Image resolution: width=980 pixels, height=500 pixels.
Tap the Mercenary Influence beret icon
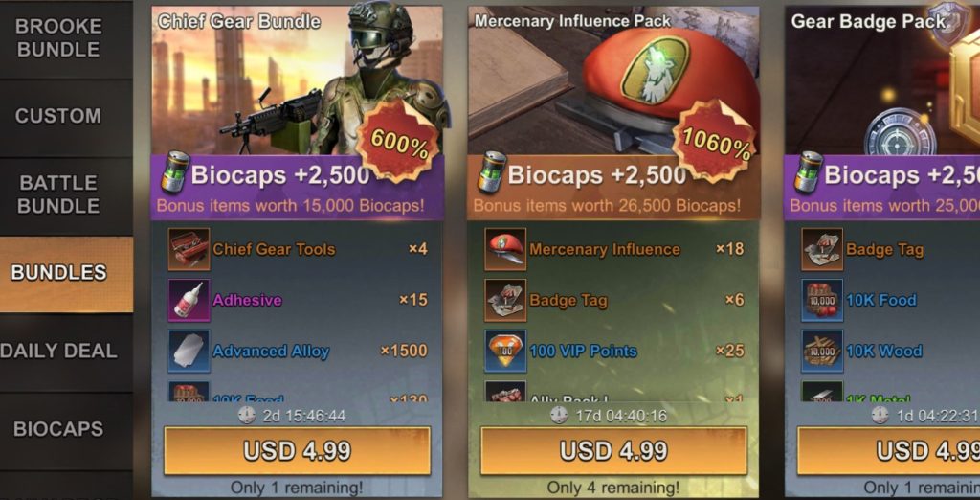tap(505, 249)
